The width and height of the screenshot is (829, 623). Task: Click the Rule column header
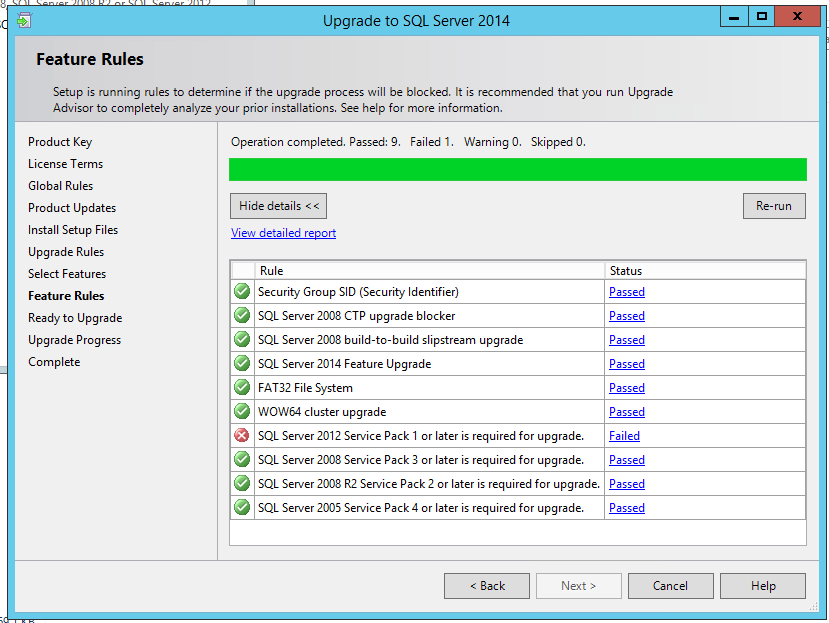tap(429, 271)
